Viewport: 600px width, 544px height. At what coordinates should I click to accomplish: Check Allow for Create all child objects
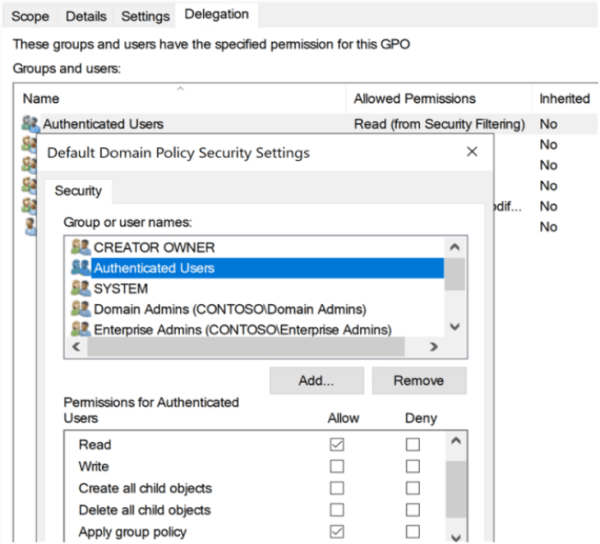(337, 488)
